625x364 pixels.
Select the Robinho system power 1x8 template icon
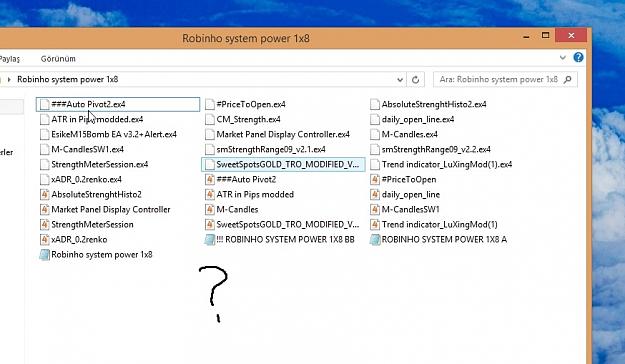[x=45, y=255]
